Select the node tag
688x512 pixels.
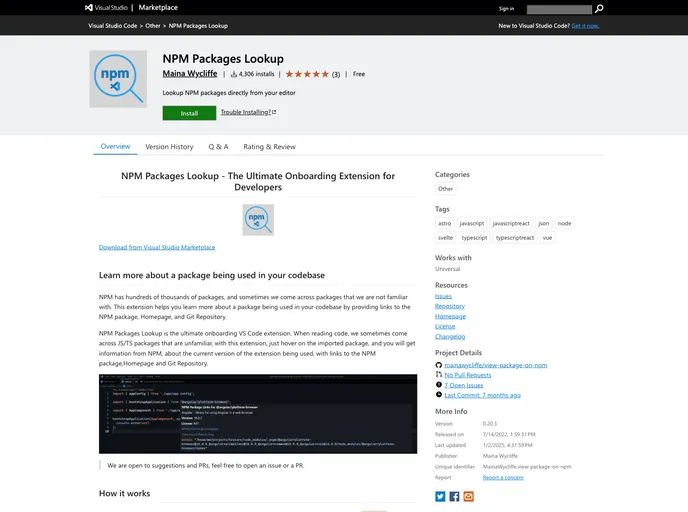pos(564,223)
